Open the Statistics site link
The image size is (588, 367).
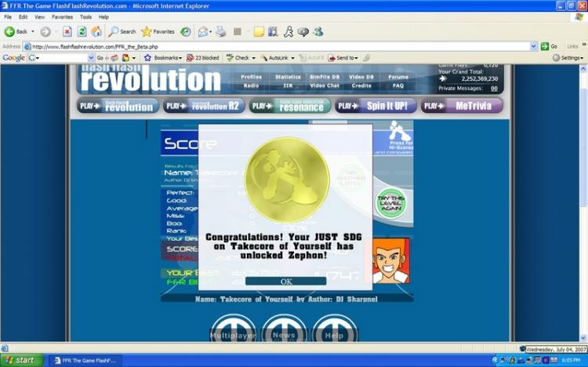point(288,77)
